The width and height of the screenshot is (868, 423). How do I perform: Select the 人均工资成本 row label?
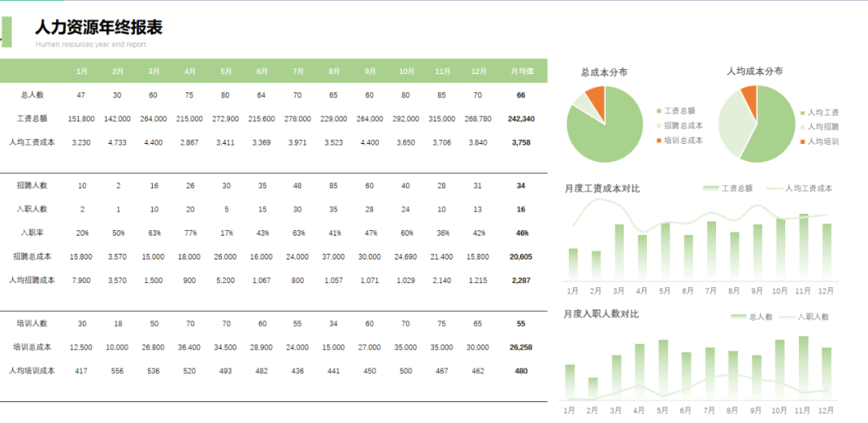click(x=32, y=142)
